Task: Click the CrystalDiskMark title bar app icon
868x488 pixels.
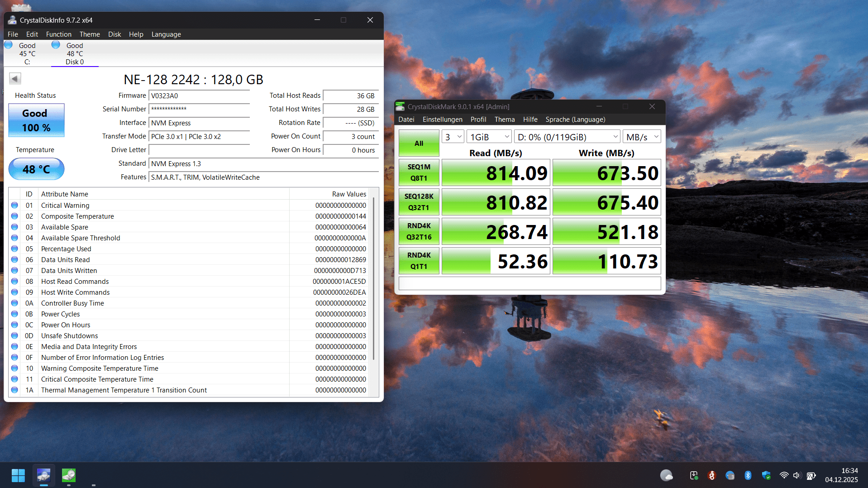Action: [400, 106]
